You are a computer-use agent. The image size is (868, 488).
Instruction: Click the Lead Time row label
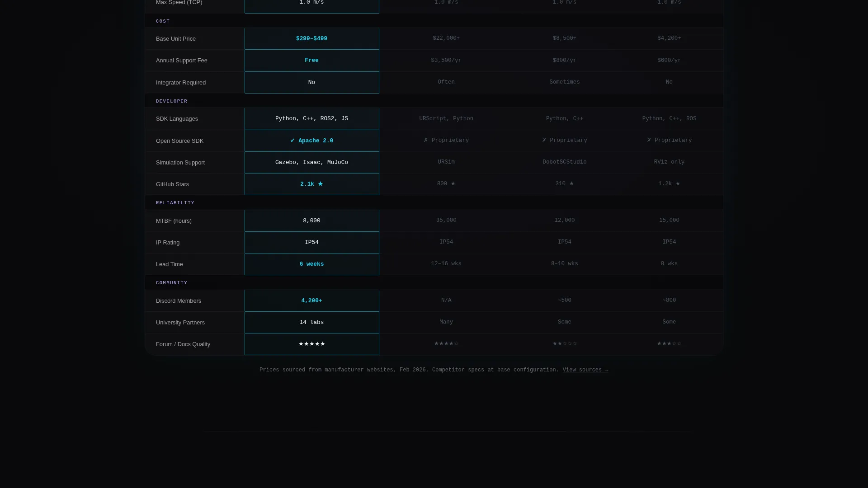click(170, 264)
